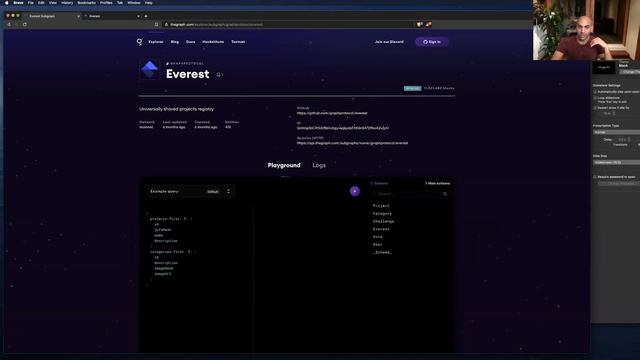Run the query with the purple play button
Viewport: 640px width, 360px height.
355,191
